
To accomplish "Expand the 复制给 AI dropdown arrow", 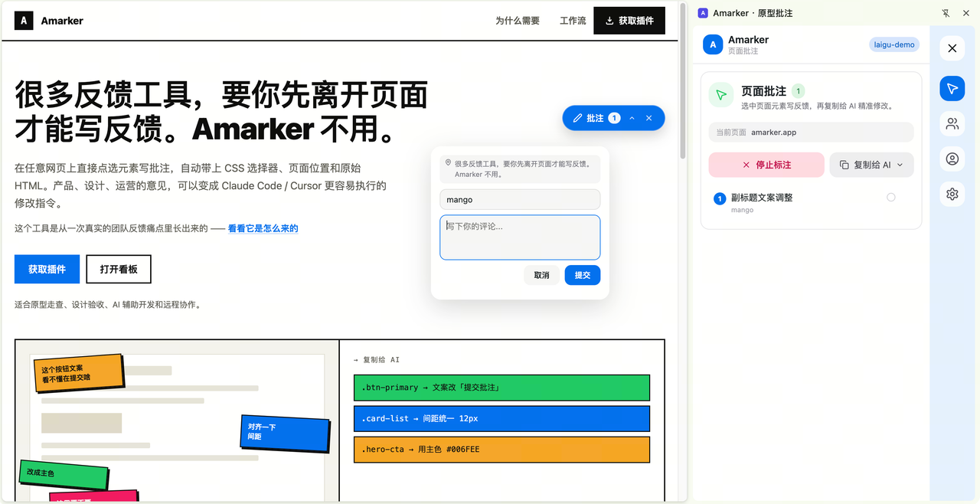I will pos(900,165).
